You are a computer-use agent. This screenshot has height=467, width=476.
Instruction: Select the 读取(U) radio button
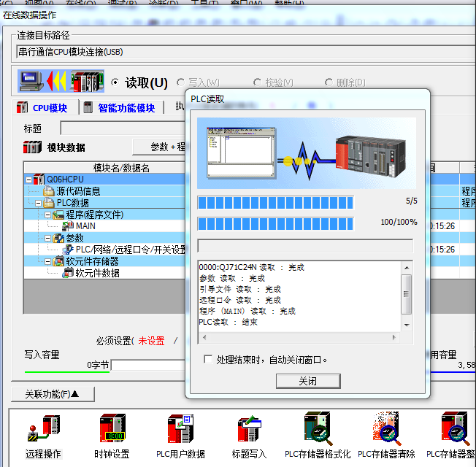click(115, 82)
